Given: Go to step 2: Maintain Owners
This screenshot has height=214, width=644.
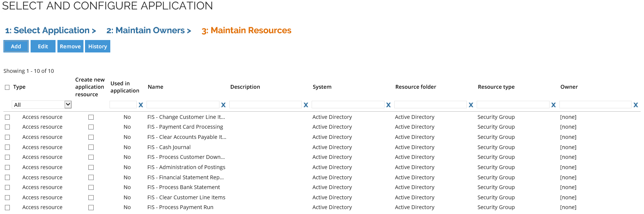Looking at the screenshot, I should [x=149, y=31].
